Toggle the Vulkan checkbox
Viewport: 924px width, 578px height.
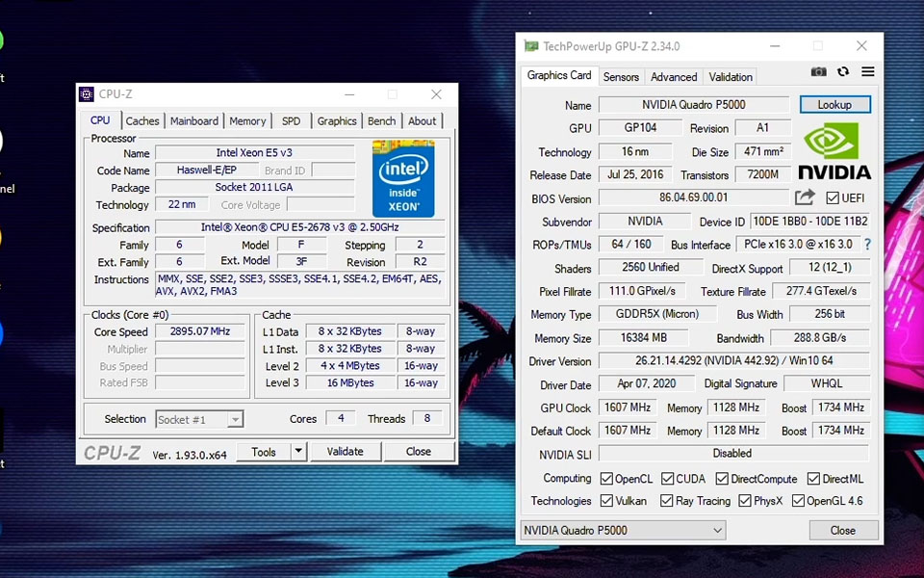pos(606,501)
